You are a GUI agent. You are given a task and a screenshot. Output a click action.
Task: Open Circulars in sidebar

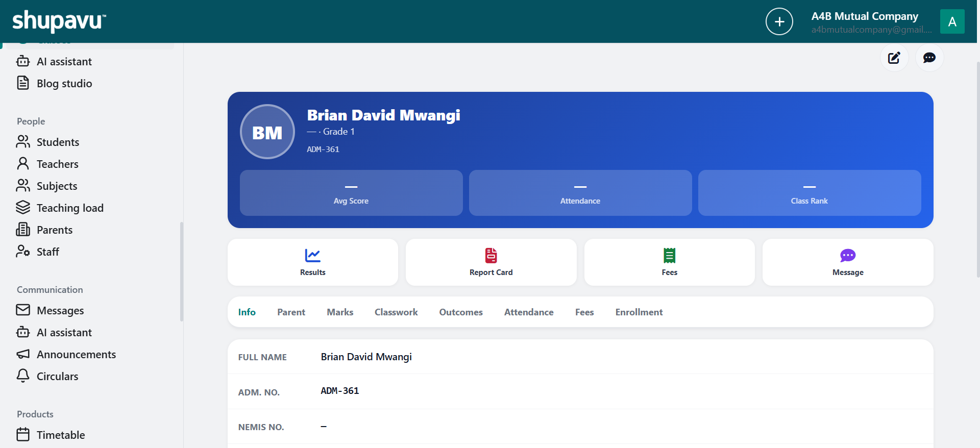click(47, 377)
